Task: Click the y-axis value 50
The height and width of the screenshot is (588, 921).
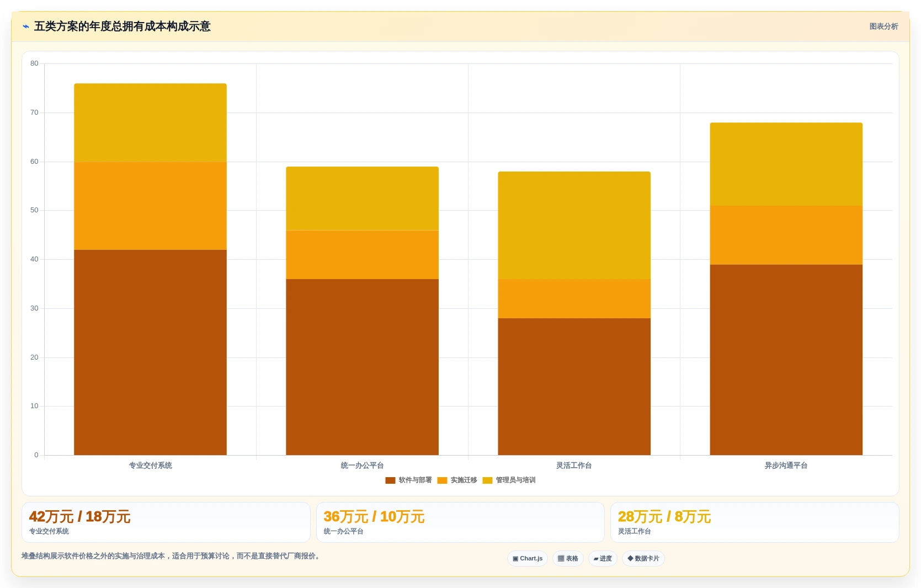Action: pyautogui.click(x=34, y=210)
